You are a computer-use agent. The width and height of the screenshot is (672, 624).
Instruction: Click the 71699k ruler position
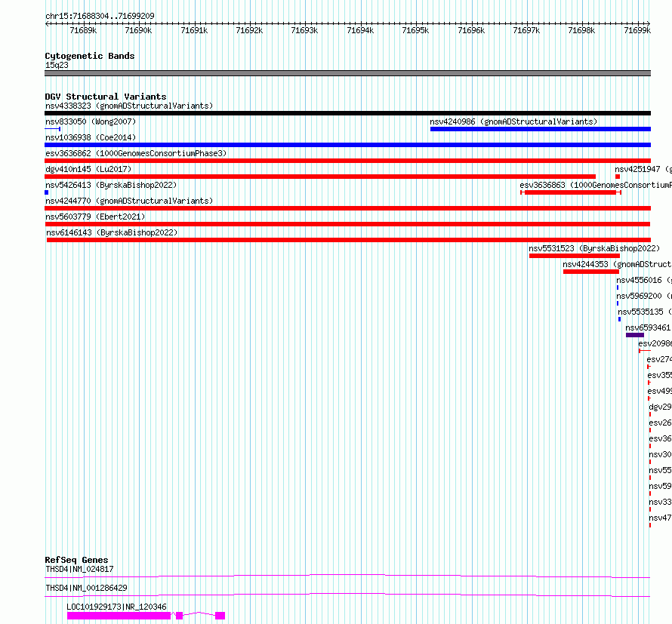[x=637, y=30]
